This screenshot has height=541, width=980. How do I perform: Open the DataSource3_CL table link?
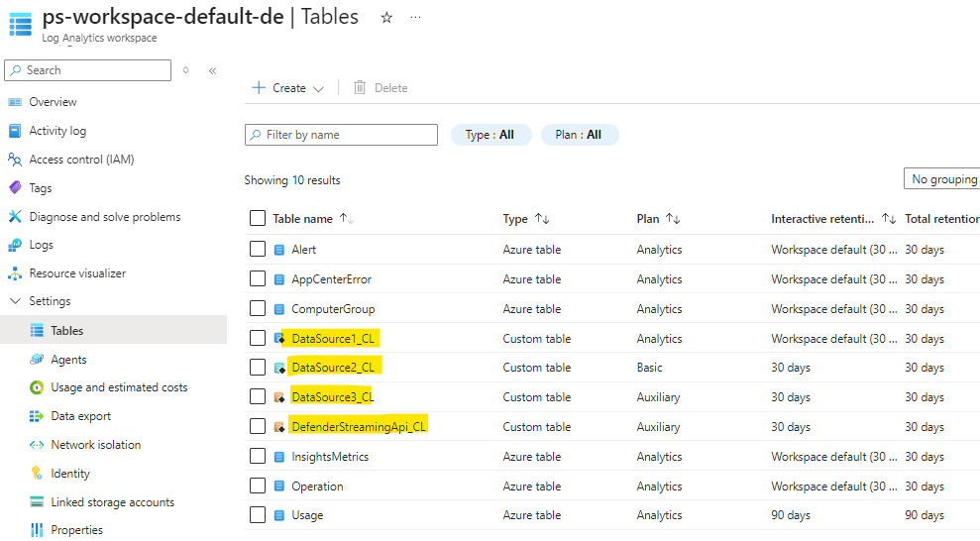pyautogui.click(x=333, y=397)
